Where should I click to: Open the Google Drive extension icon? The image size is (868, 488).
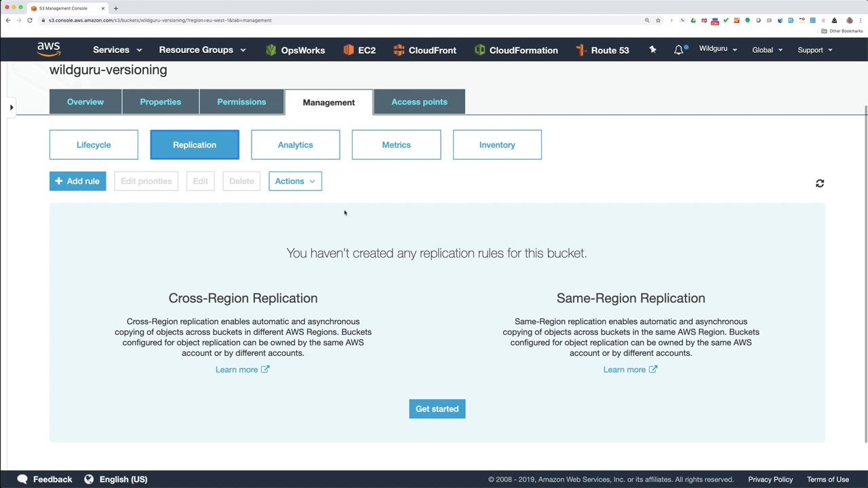coord(693,20)
